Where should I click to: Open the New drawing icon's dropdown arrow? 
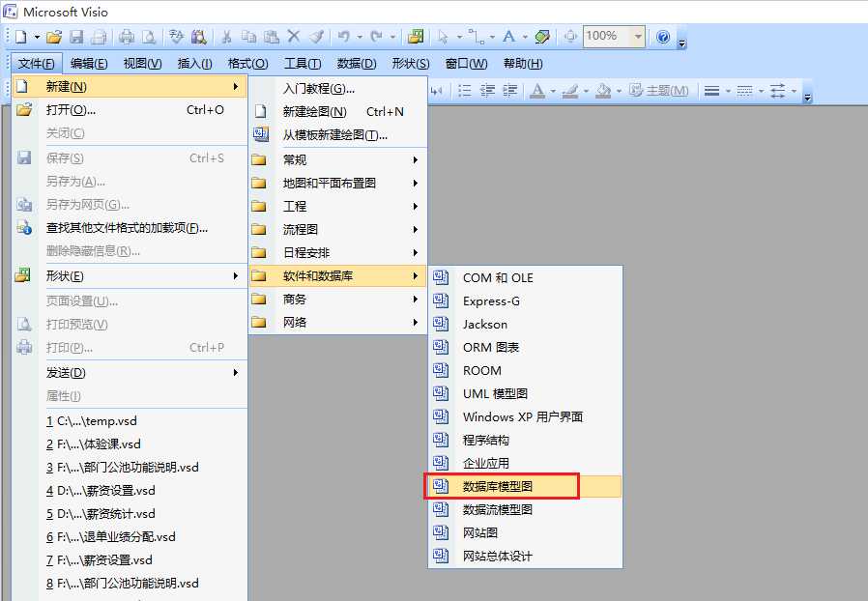coord(37,37)
